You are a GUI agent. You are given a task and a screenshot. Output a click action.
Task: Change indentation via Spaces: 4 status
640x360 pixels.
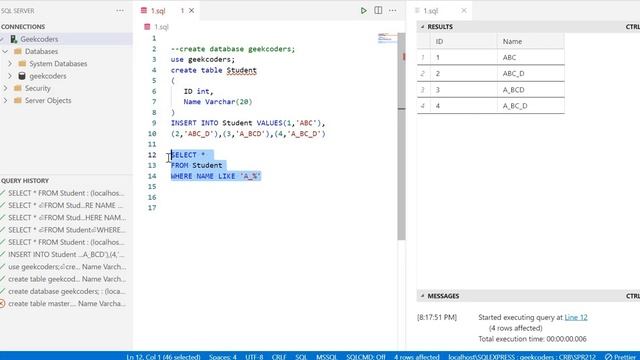click(223, 357)
